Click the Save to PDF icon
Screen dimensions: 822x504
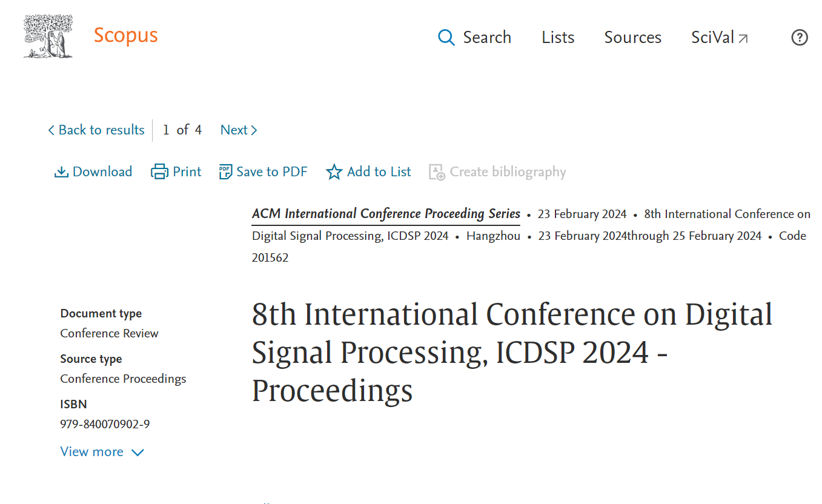(225, 172)
